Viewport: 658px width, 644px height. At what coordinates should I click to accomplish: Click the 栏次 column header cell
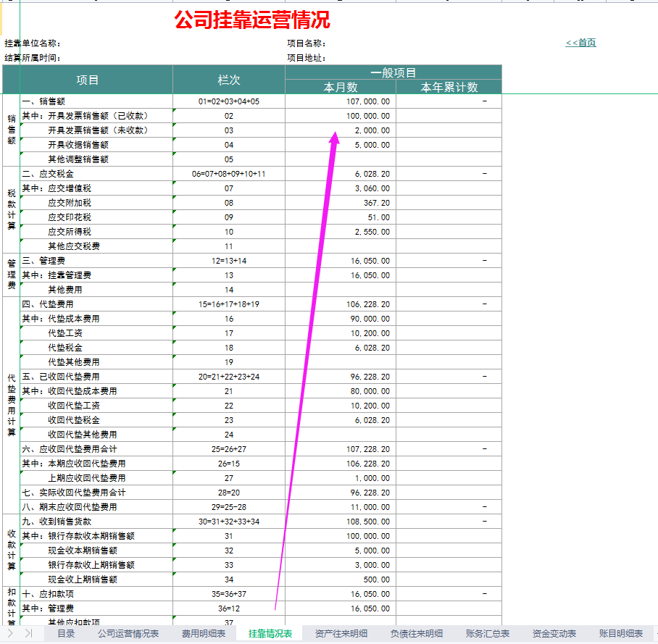click(x=229, y=80)
